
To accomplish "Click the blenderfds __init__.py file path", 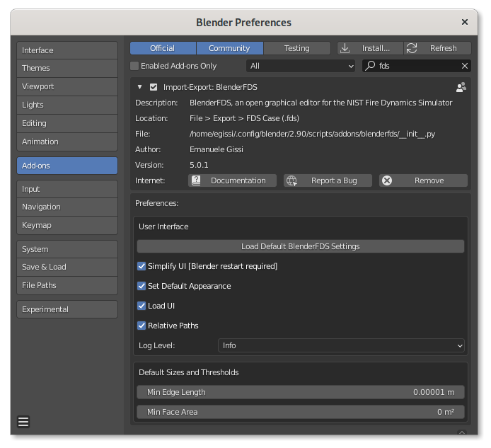I will (312, 134).
